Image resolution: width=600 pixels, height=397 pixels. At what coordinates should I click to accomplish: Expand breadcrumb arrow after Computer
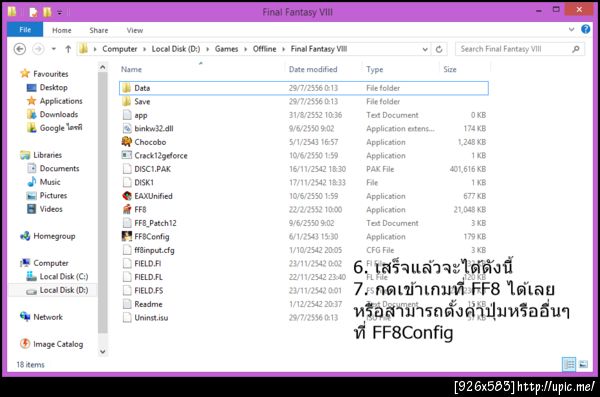pos(145,49)
